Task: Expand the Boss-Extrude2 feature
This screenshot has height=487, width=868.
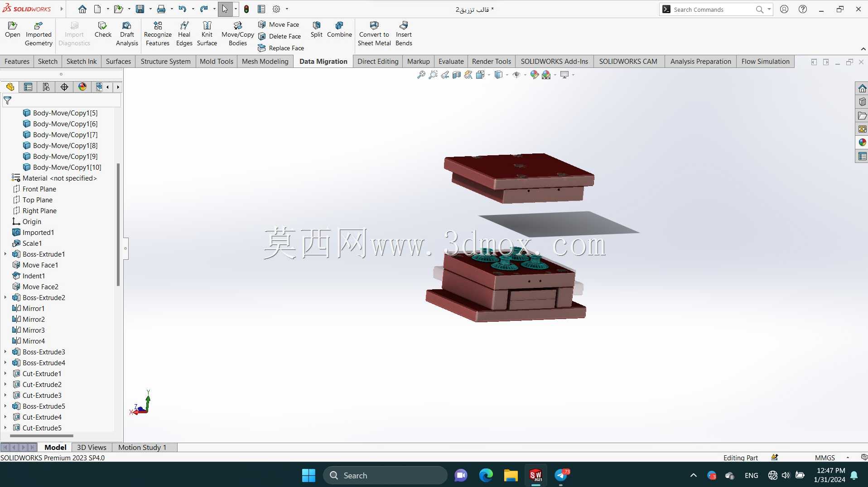Action: click(x=5, y=297)
